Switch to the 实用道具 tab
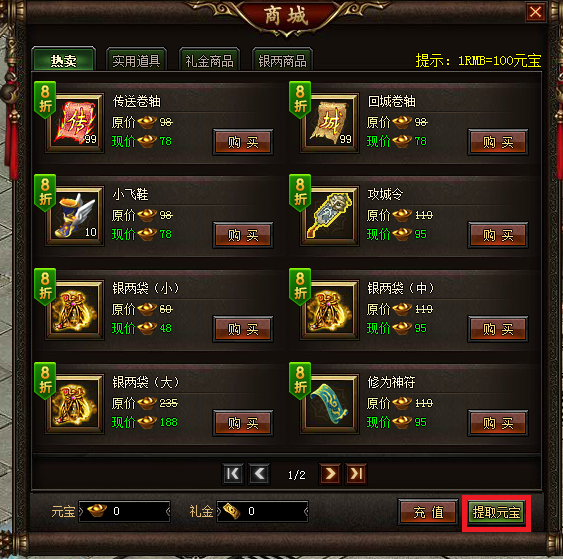The width and height of the screenshot is (563, 559). click(x=136, y=60)
